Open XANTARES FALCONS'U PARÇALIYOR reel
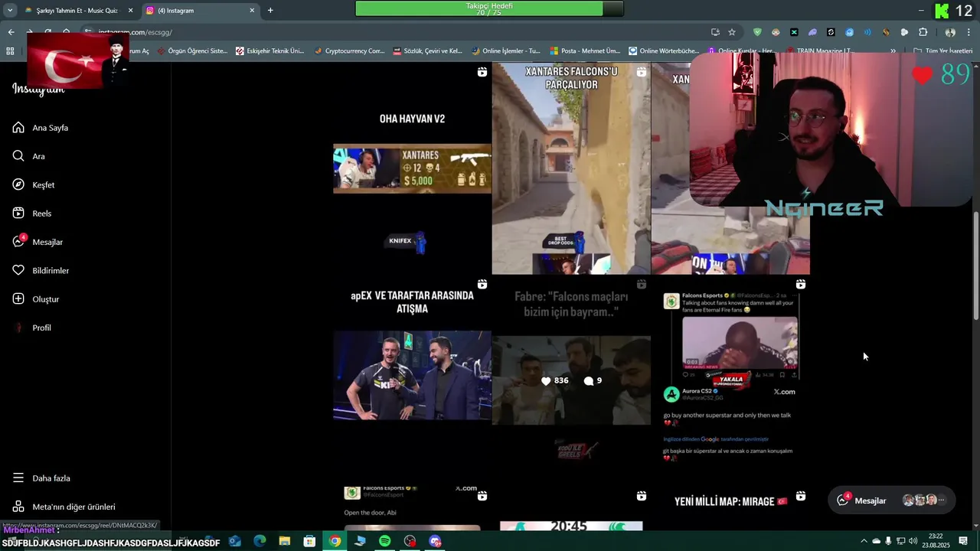 571,168
